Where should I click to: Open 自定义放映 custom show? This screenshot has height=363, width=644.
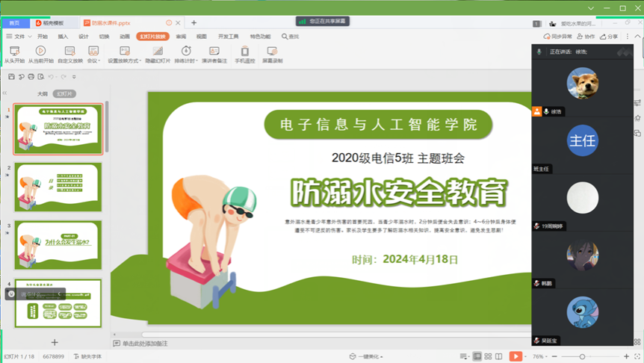[x=69, y=52]
